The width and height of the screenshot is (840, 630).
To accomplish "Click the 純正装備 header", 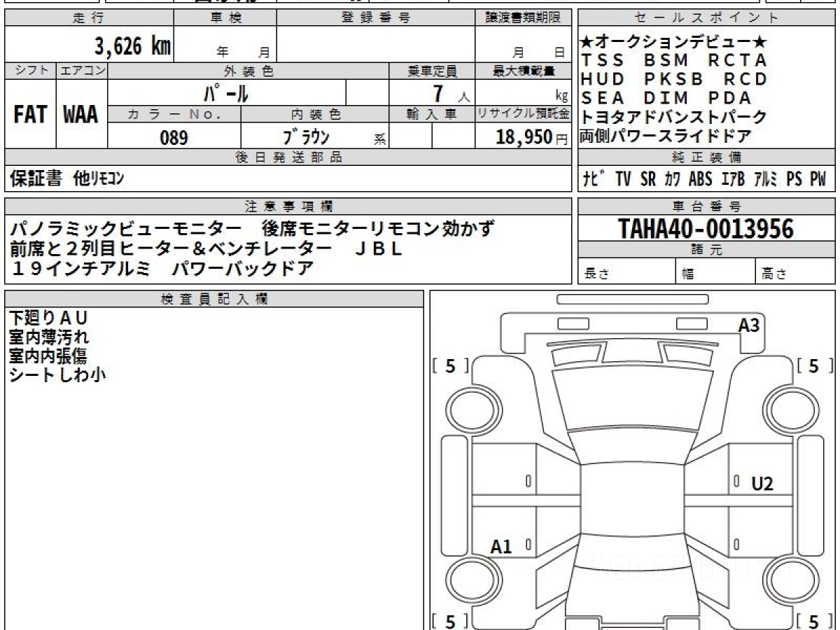I will click(707, 157).
